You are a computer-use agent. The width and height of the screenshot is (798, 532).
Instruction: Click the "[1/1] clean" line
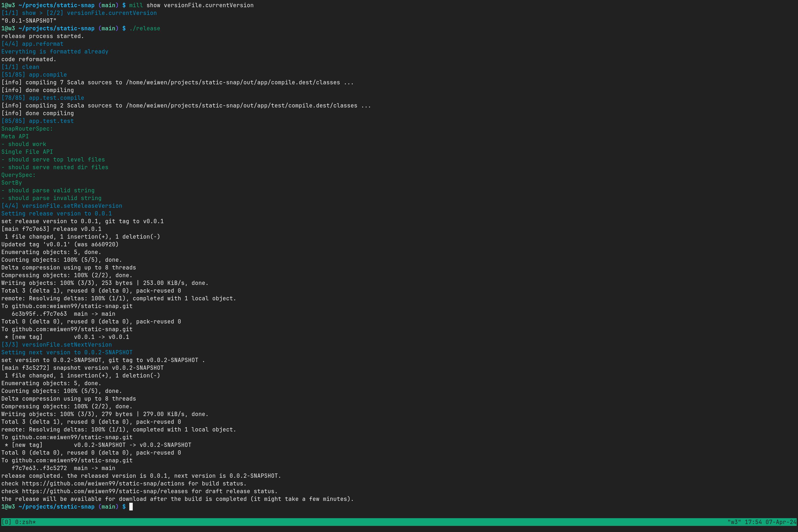20,67
